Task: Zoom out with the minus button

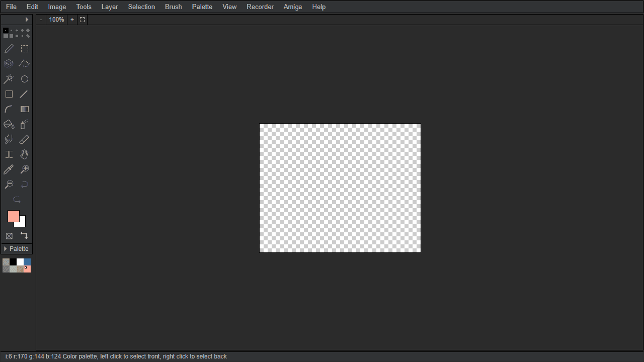Action: click(41, 20)
